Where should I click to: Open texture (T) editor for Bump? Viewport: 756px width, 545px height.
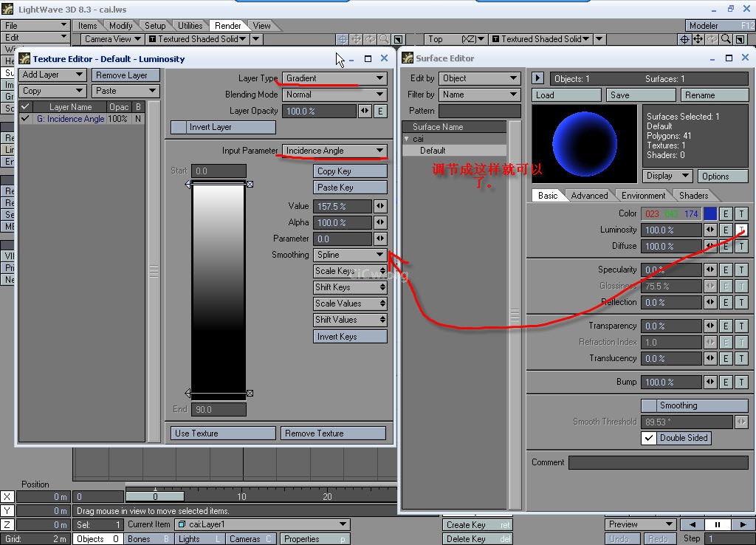(x=741, y=382)
